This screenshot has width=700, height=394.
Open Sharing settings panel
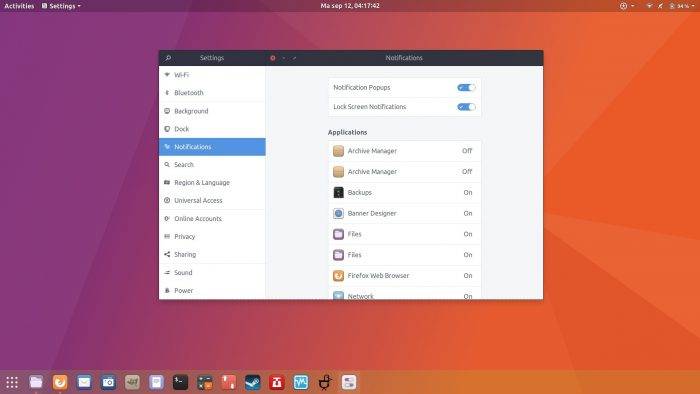tap(212, 254)
